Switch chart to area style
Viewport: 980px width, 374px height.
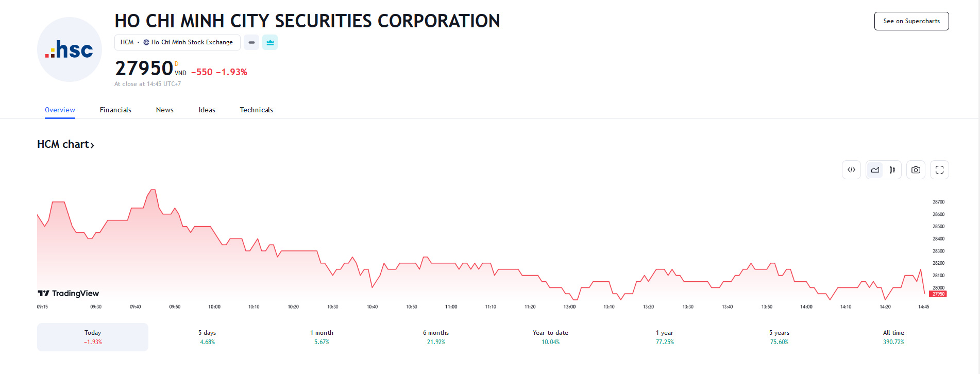coord(875,170)
